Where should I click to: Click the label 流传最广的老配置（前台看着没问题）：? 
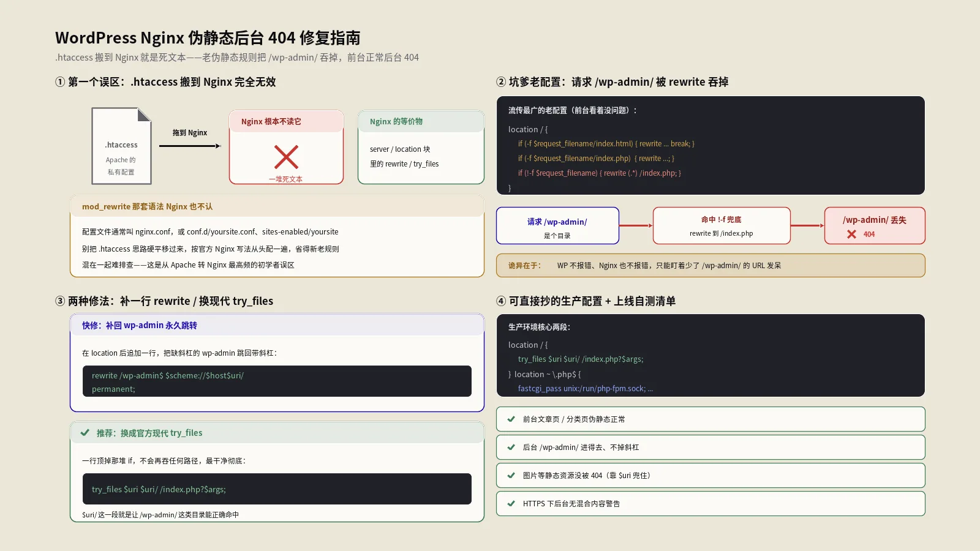[574, 111]
